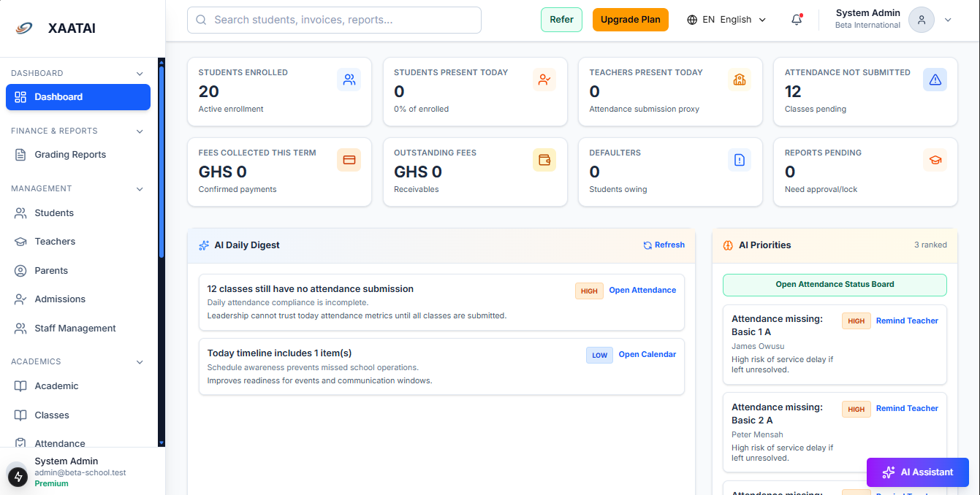
Task: Collapse the Dashboard sidebar section
Action: pyautogui.click(x=140, y=73)
